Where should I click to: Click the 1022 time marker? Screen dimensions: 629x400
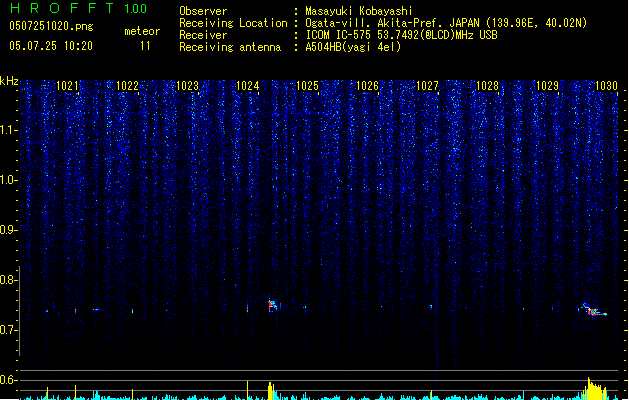[127, 86]
